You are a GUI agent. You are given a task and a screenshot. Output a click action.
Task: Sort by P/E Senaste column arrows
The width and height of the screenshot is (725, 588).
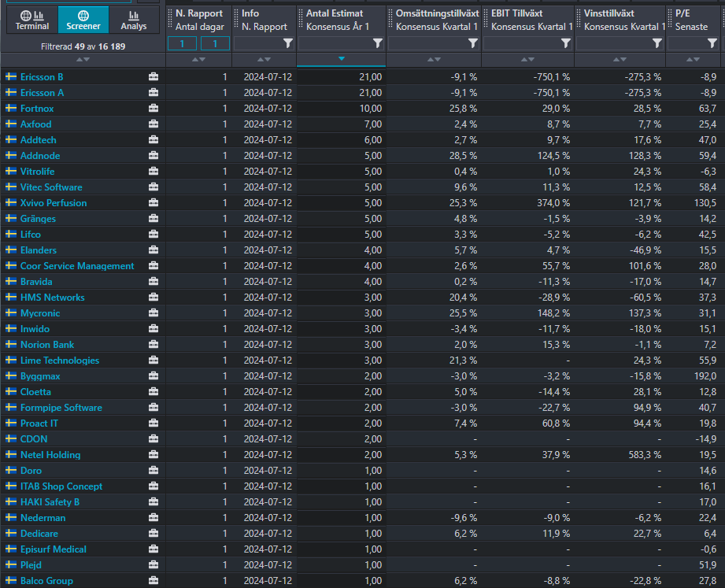pyautogui.click(x=693, y=60)
